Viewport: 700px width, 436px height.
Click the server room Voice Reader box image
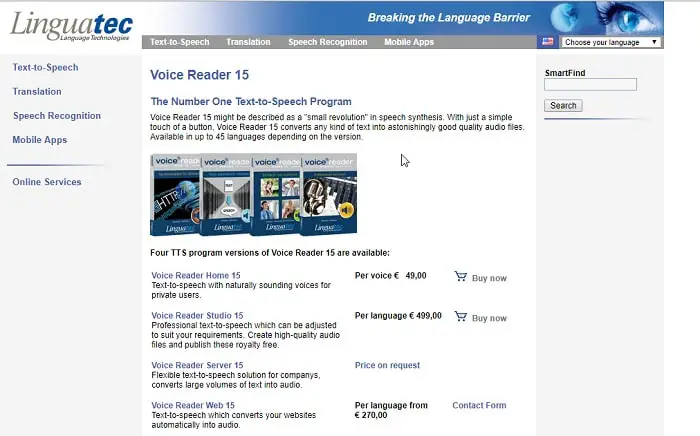coord(225,195)
